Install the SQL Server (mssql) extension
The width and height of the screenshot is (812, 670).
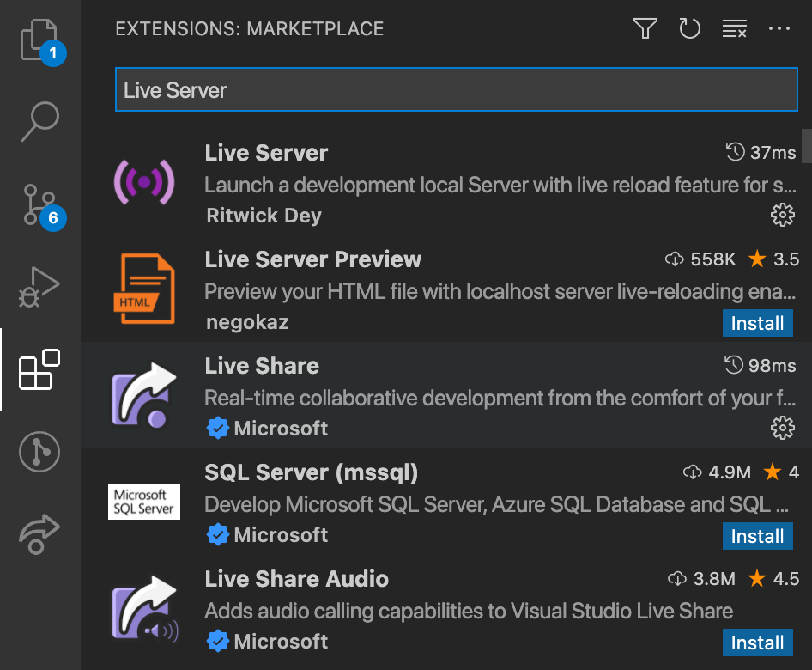[x=757, y=536]
